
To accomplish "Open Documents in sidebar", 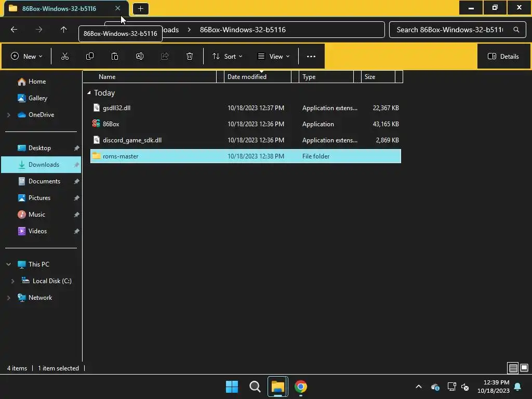I will point(44,181).
